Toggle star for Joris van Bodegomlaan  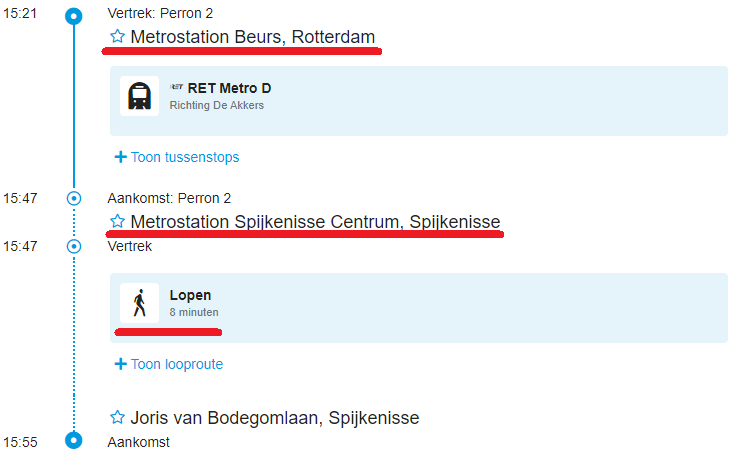pos(117,417)
